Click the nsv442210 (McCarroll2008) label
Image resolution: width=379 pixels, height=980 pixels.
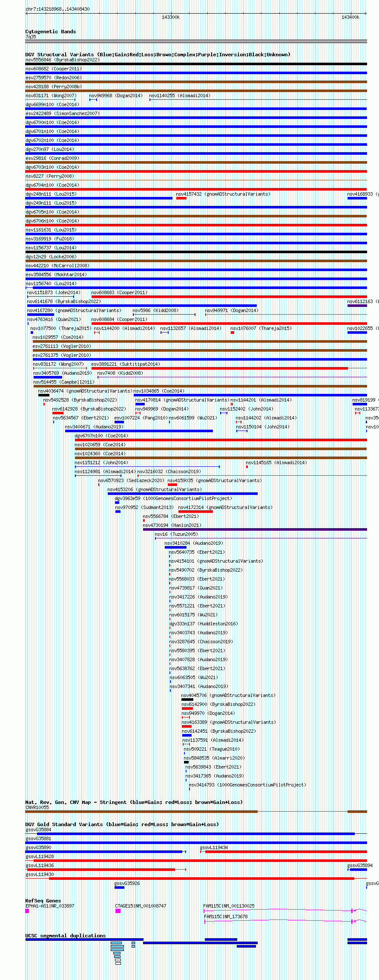(x=57, y=266)
